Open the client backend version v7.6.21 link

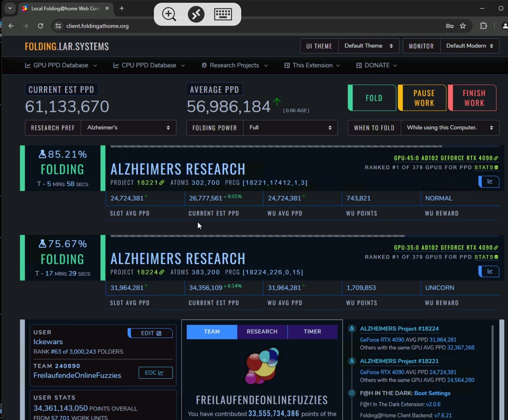click(x=443, y=415)
